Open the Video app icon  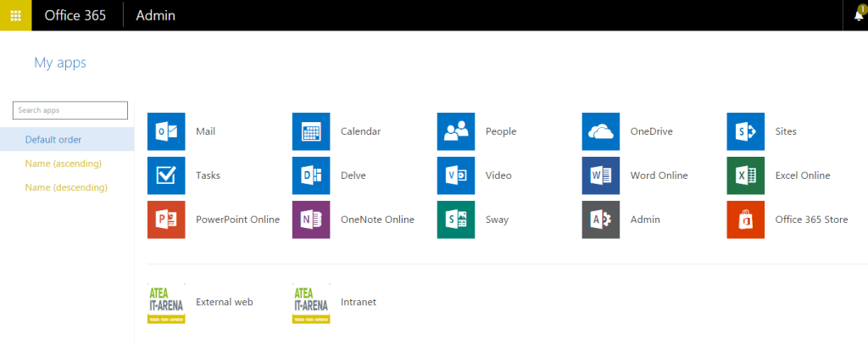[456, 175]
